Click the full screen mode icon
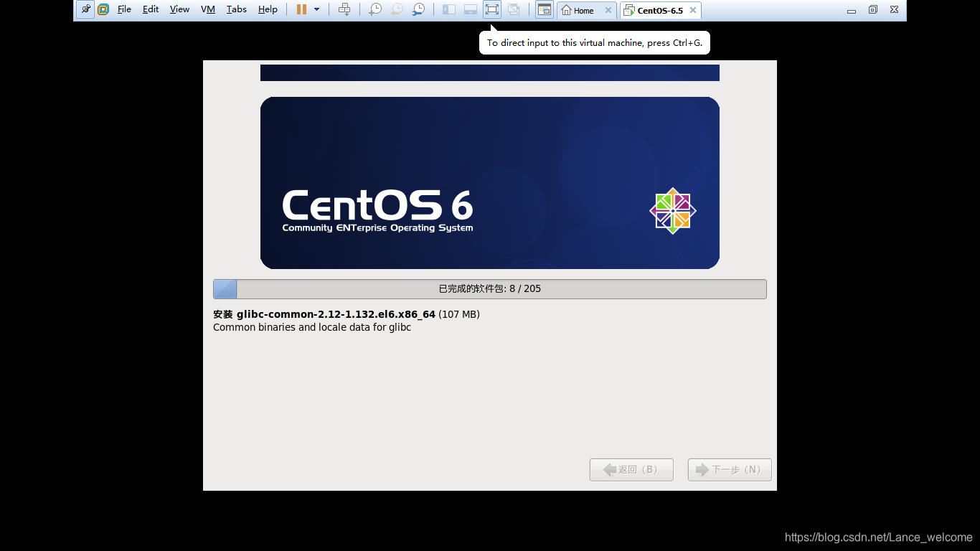 [x=492, y=10]
